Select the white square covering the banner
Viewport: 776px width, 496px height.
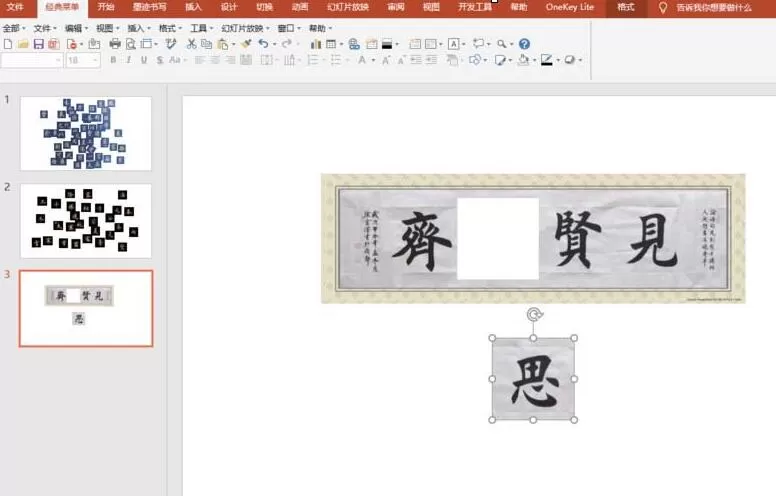(x=498, y=239)
